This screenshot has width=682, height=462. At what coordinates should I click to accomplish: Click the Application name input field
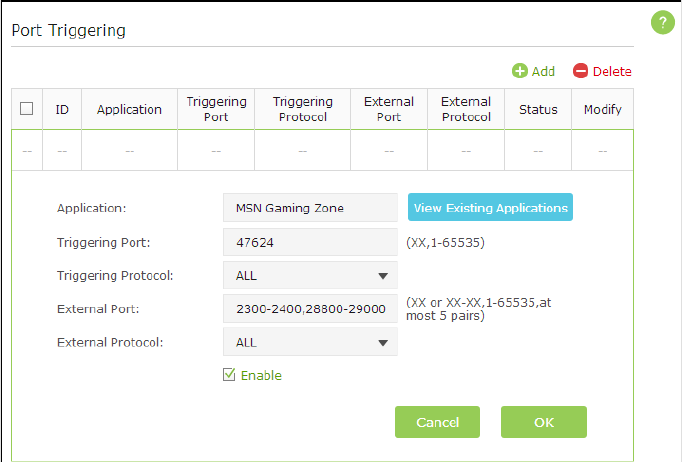click(310, 208)
